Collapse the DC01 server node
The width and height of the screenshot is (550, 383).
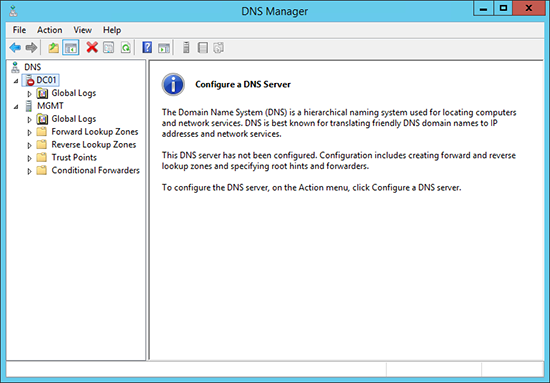(x=16, y=81)
